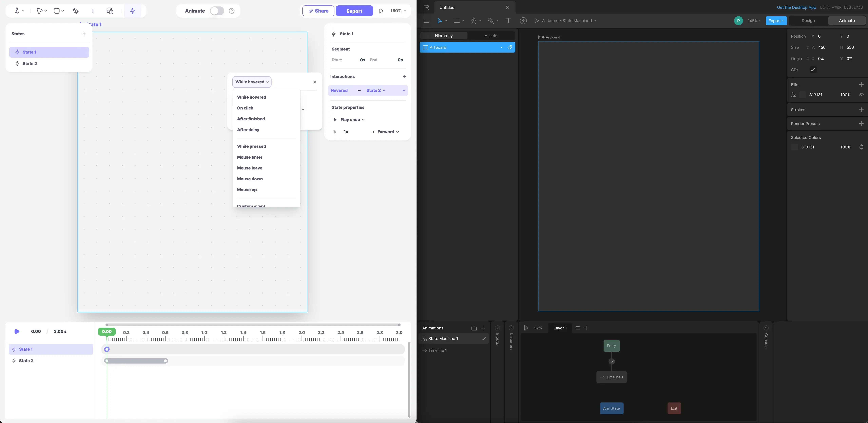Add a new interaction with plus
Image resolution: width=868 pixels, height=423 pixels.
(x=404, y=77)
